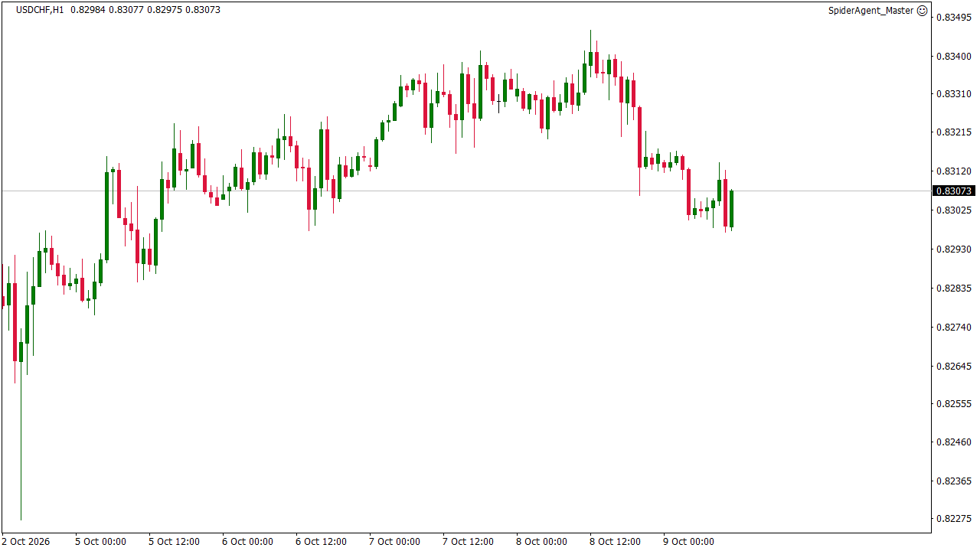Image resolution: width=980 pixels, height=551 pixels.
Task: Click the 2 Oct 2026 date label
Action: coord(26,542)
